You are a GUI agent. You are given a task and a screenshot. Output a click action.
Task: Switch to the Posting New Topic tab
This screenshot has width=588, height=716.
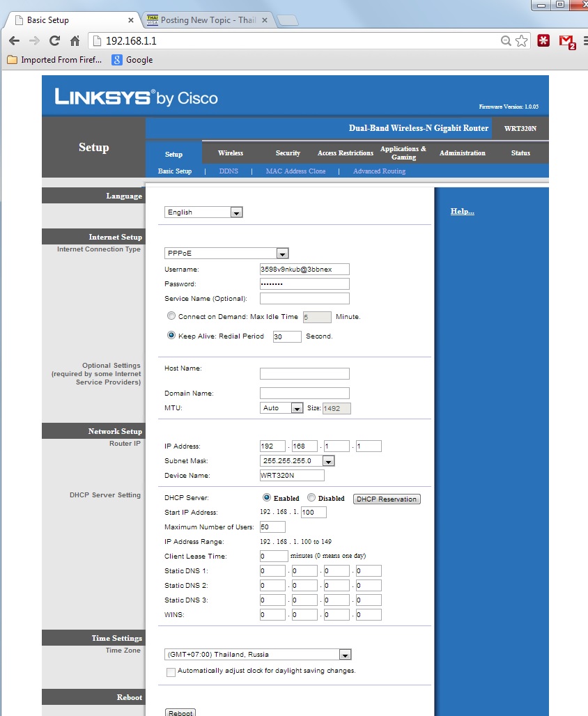(208, 20)
